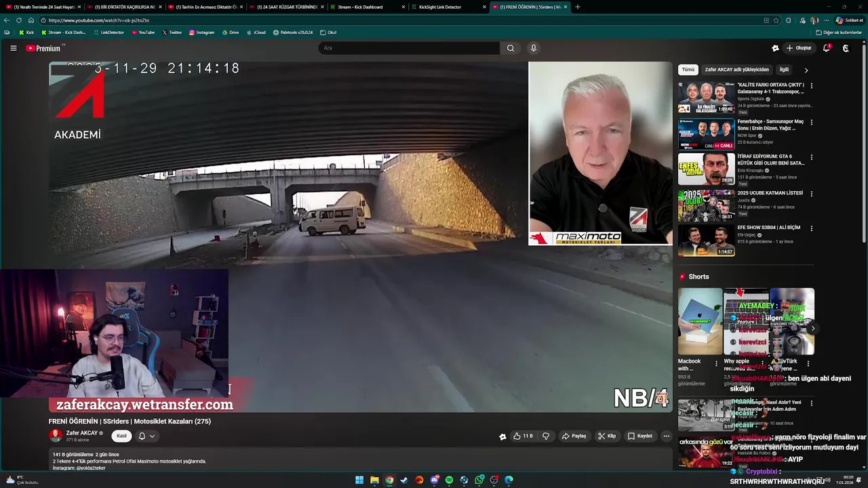Open Drive bookmark
The height and width of the screenshot is (488, 868).
[230, 33]
